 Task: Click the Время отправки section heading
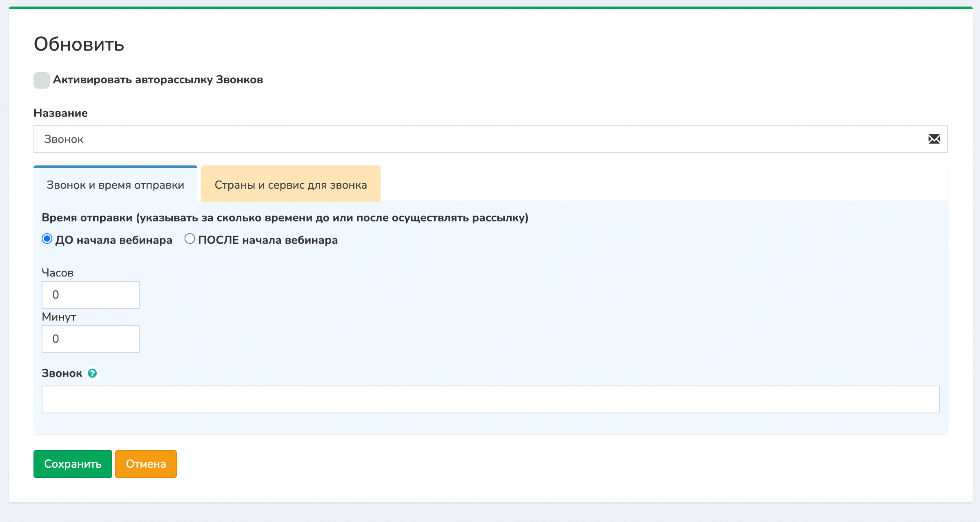[x=285, y=218]
